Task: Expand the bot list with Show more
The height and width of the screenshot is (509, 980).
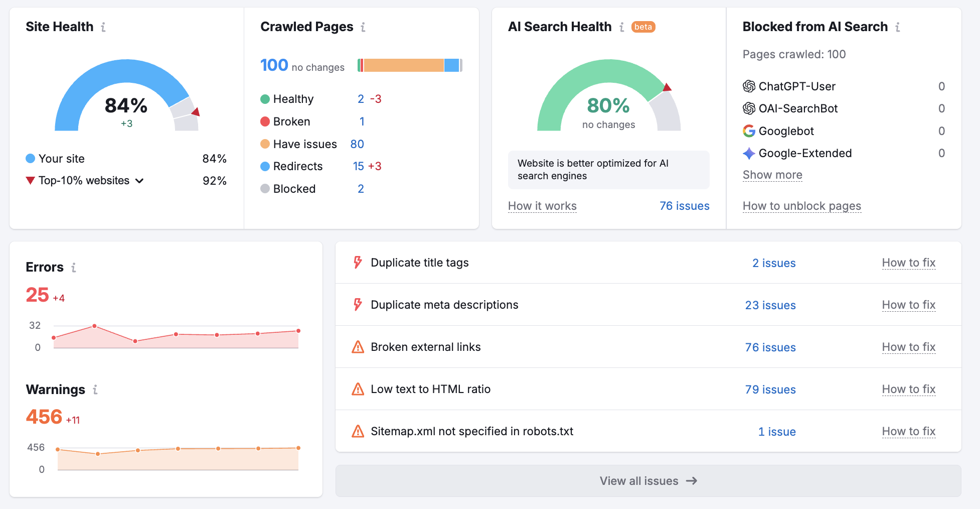Action: [x=772, y=175]
